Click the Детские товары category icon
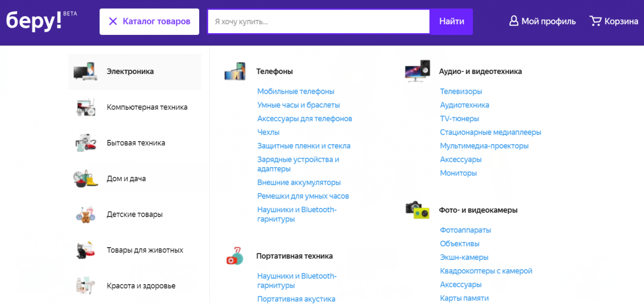644x305 pixels. tap(85, 214)
